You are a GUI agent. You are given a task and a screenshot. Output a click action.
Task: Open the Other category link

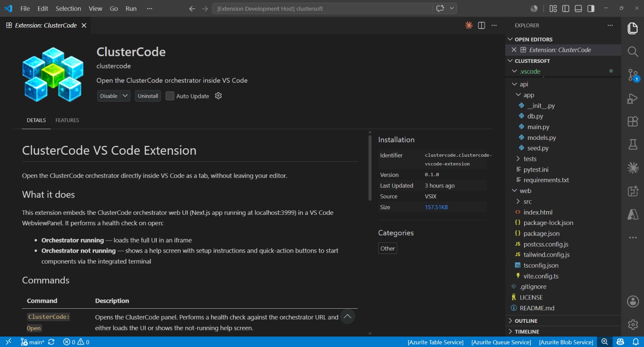click(x=388, y=248)
